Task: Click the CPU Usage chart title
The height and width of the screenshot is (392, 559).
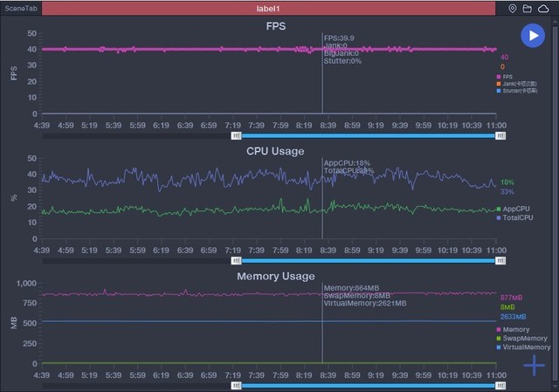Action: point(275,151)
